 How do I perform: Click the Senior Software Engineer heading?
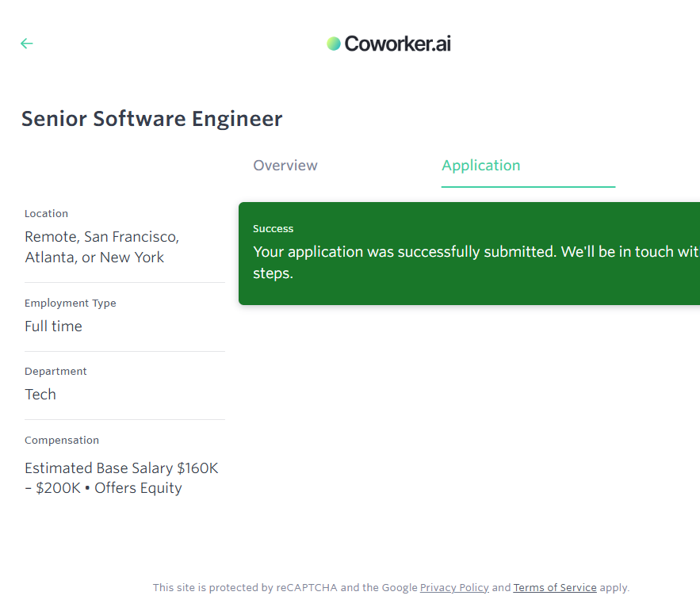click(x=151, y=119)
